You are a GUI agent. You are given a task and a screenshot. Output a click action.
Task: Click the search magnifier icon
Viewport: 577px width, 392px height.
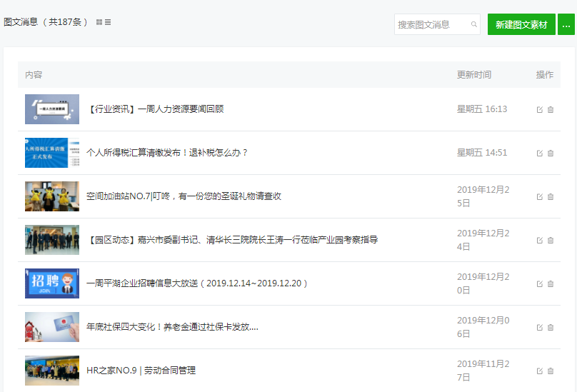474,24
